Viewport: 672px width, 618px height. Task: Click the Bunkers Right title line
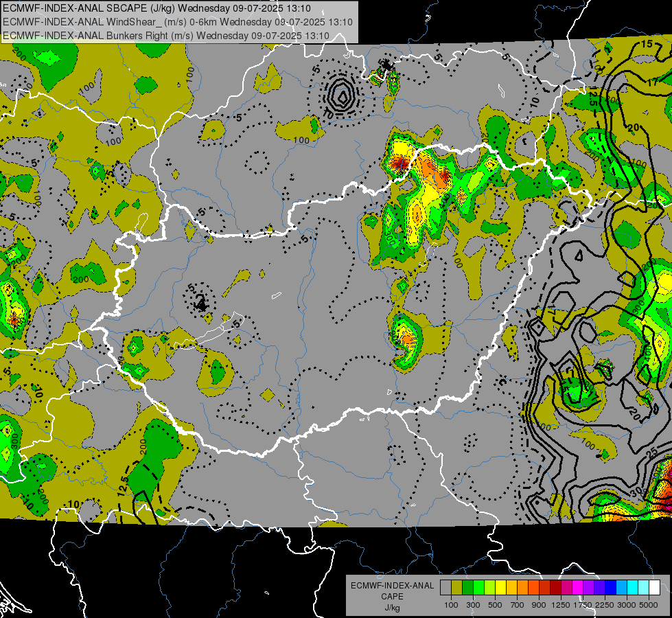click(x=166, y=36)
